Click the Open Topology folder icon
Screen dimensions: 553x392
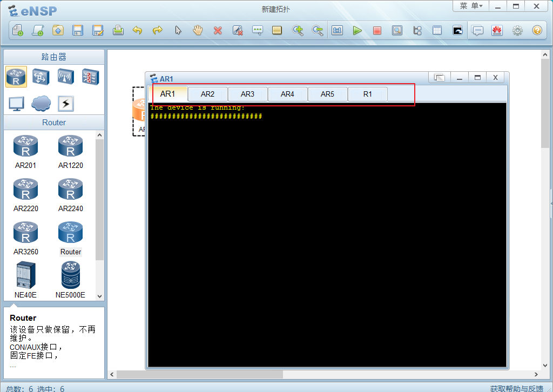click(58, 30)
